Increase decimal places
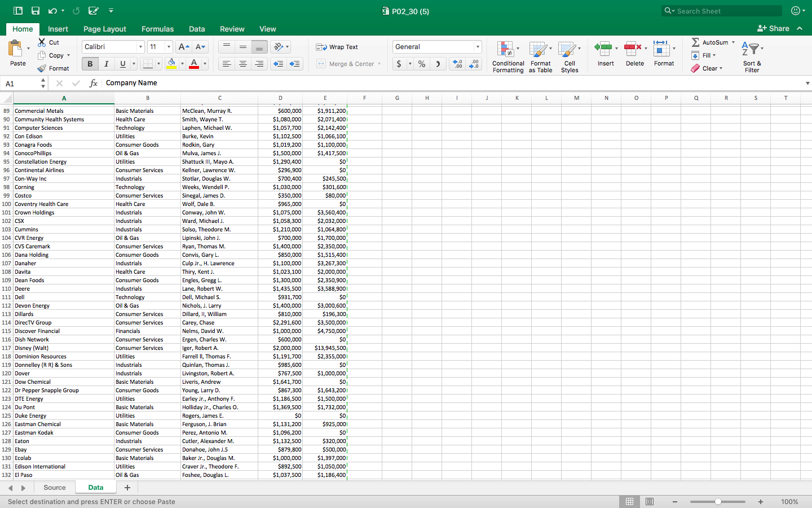The width and height of the screenshot is (812, 508). (x=457, y=64)
